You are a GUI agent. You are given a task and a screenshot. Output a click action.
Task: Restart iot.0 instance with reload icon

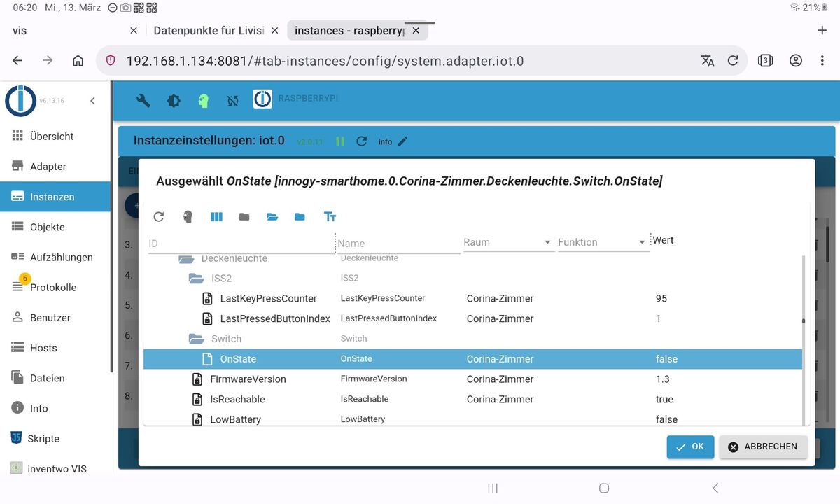pos(362,141)
